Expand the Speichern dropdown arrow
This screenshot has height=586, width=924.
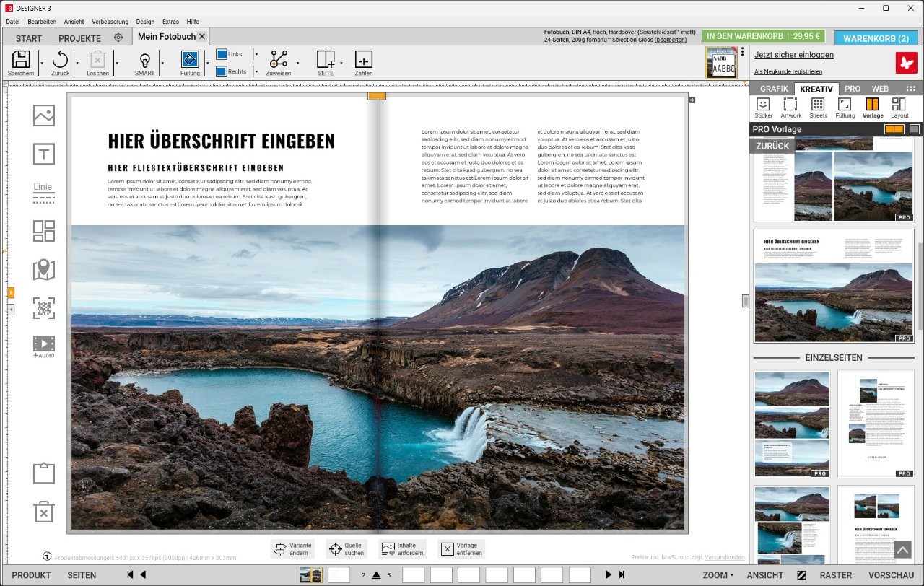[x=41, y=64]
